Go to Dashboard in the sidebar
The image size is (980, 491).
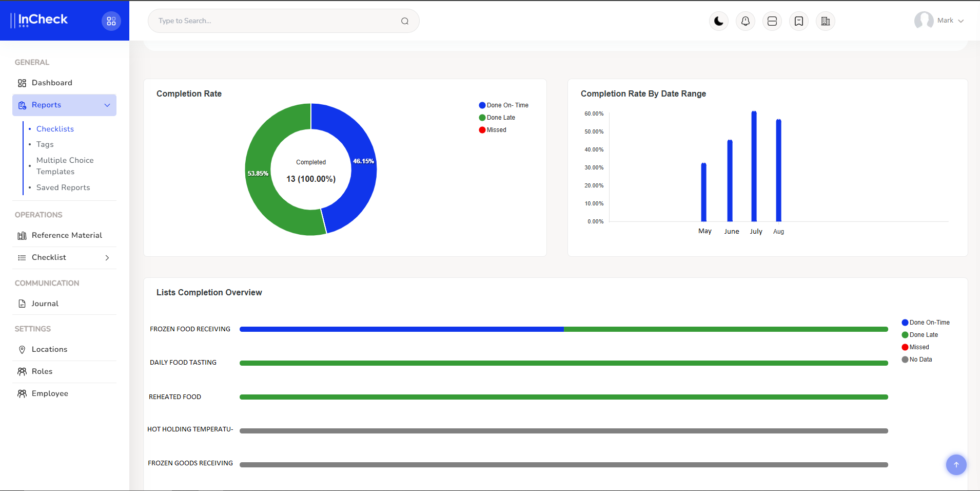52,83
